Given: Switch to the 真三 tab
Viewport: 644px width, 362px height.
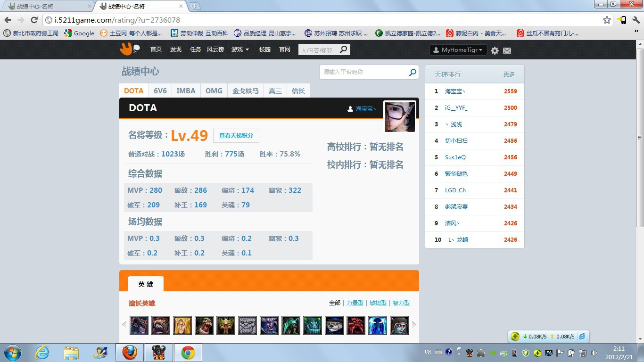Looking at the screenshot, I should [x=275, y=90].
